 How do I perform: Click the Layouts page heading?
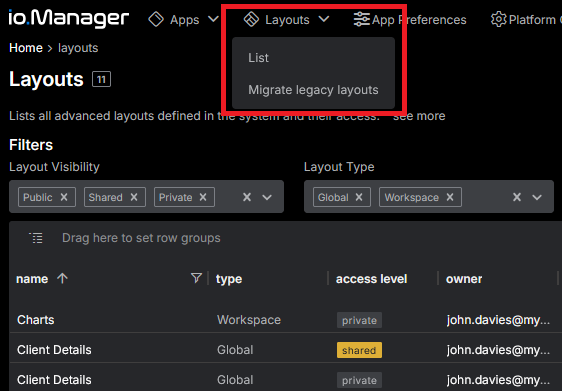[x=46, y=79]
